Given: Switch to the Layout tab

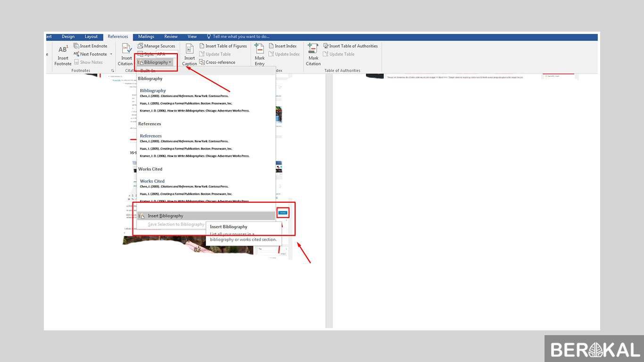Looking at the screenshot, I should pos(91,36).
